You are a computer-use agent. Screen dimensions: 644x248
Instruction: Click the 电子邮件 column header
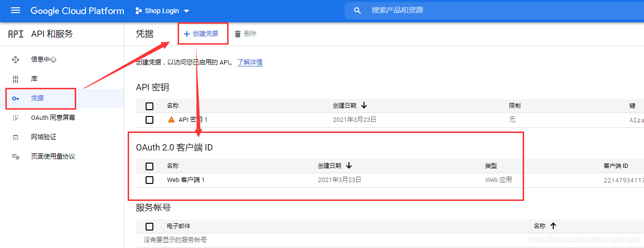pyautogui.click(x=179, y=226)
